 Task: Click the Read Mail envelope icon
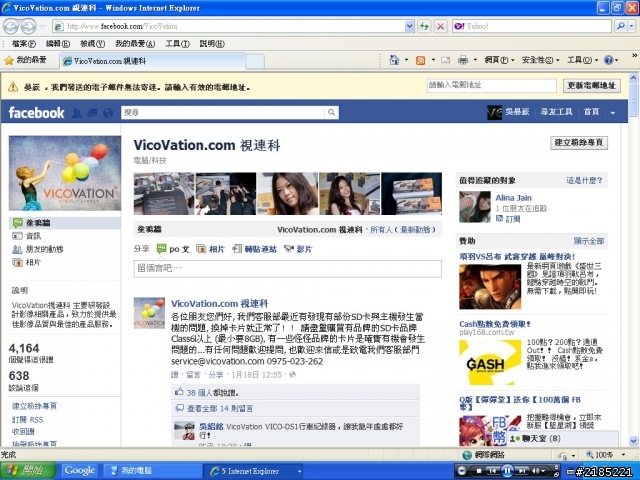point(446,60)
